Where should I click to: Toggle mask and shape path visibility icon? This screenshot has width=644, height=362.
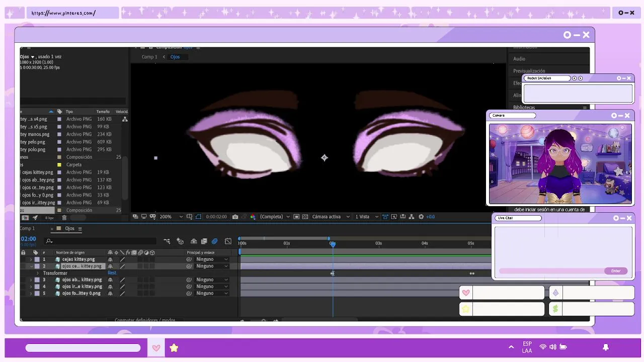pos(198,217)
